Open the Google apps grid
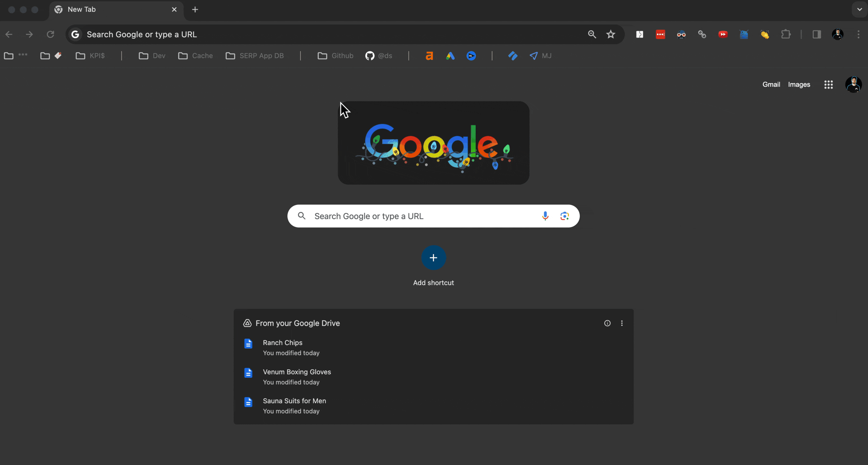Image resolution: width=868 pixels, height=465 pixels. (x=828, y=85)
